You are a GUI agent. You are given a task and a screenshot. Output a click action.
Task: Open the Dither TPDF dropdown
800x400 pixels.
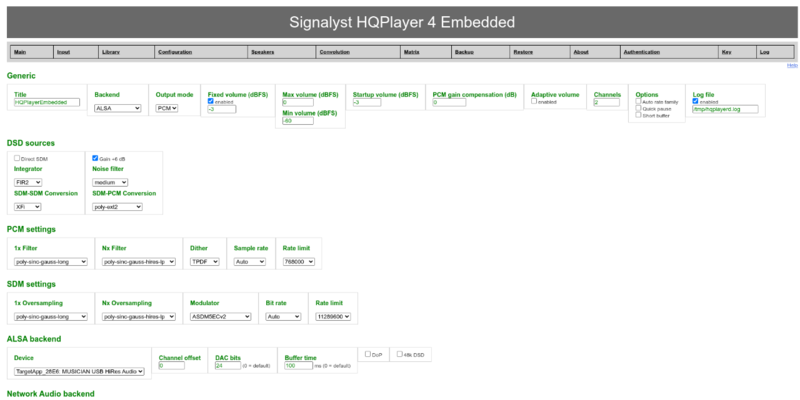[x=205, y=262]
